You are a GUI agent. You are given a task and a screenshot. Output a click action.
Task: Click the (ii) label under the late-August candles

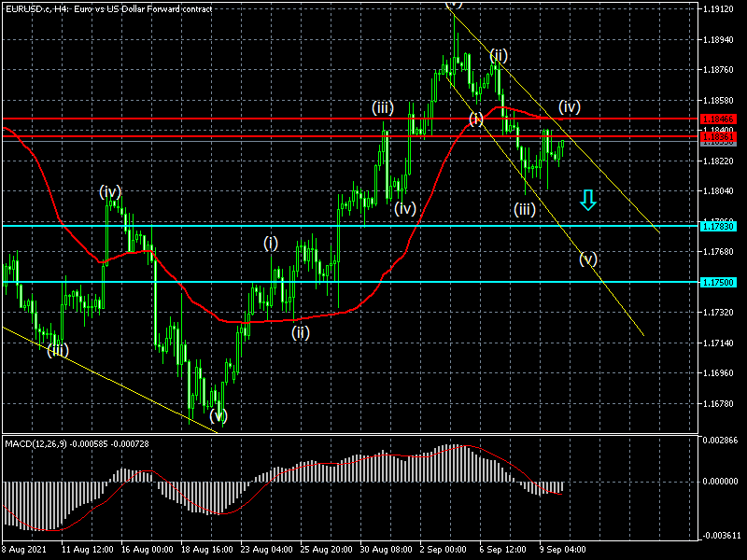[x=300, y=331]
